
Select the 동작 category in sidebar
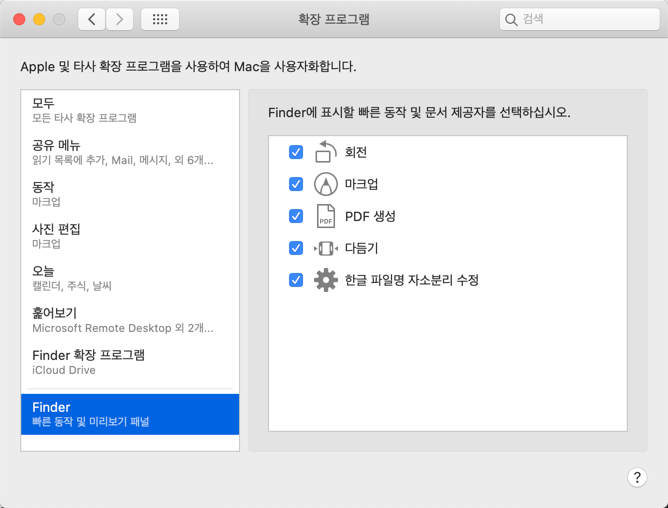[x=130, y=194]
